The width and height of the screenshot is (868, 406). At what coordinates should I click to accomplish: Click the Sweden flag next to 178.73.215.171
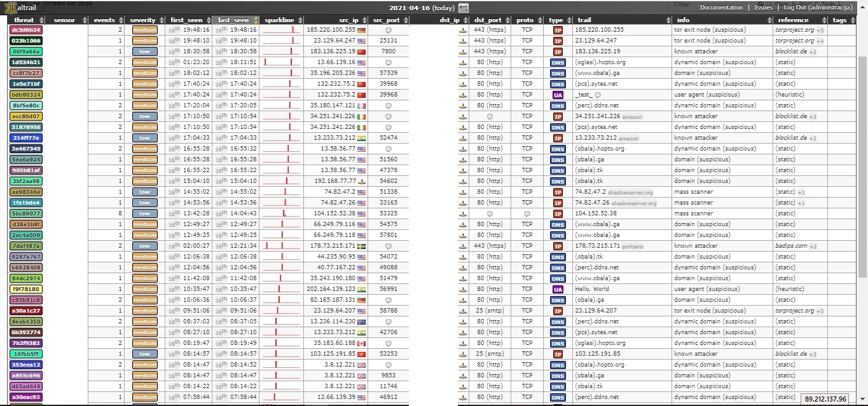[x=362, y=246]
